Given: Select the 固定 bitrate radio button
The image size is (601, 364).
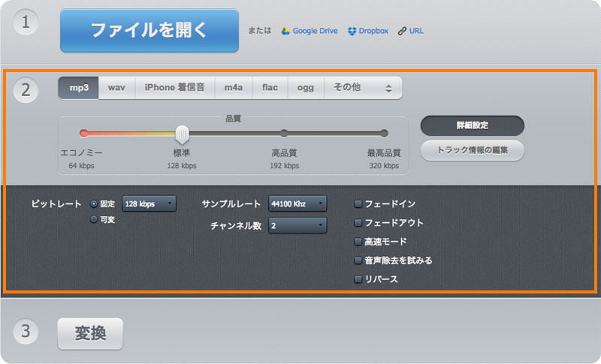Looking at the screenshot, I should click(x=93, y=203).
